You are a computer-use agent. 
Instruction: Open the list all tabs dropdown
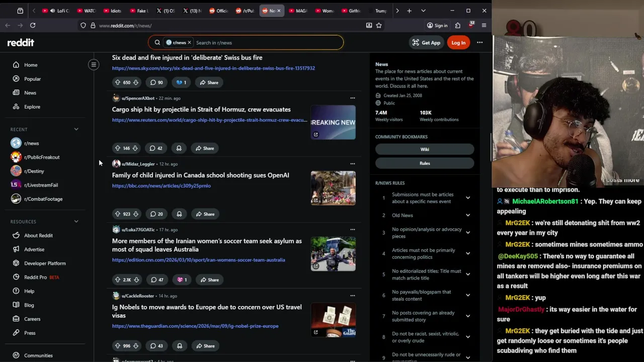pyautogui.click(x=423, y=11)
